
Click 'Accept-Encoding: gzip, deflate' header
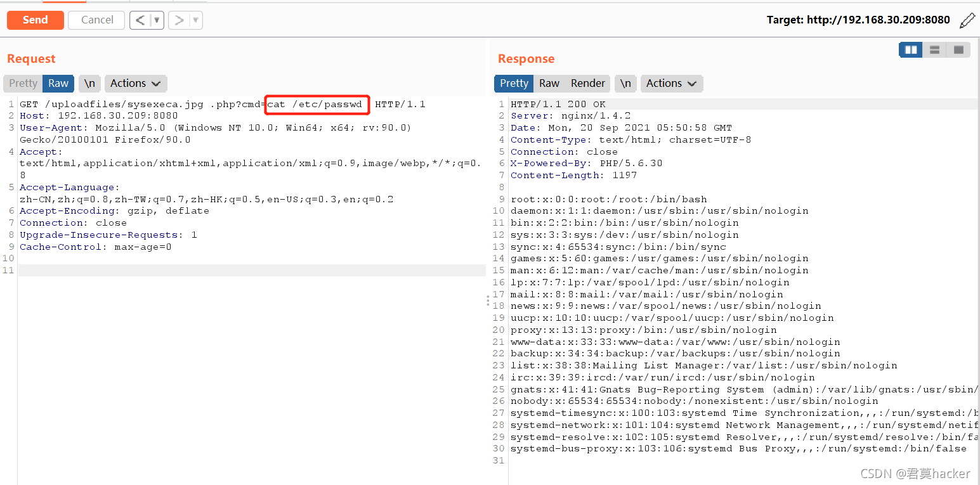click(115, 211)
